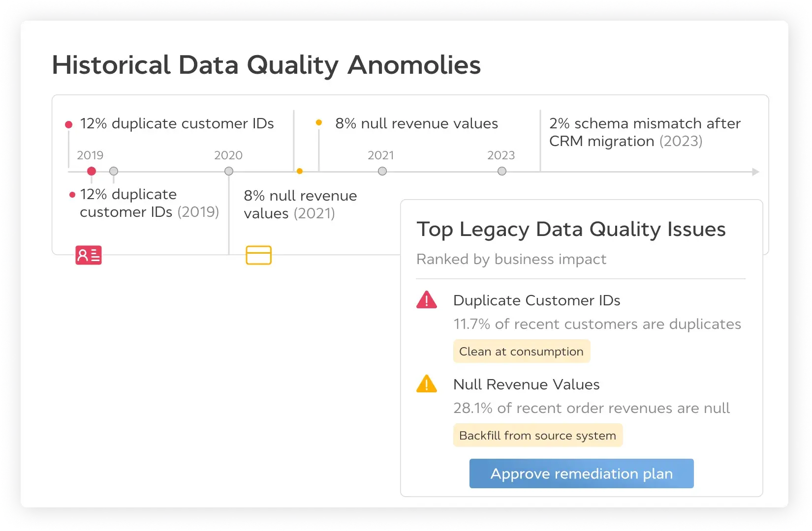Screen dimensions: 812x531
Task: Click the Clean at consumption tag
Action: [521, 352]
